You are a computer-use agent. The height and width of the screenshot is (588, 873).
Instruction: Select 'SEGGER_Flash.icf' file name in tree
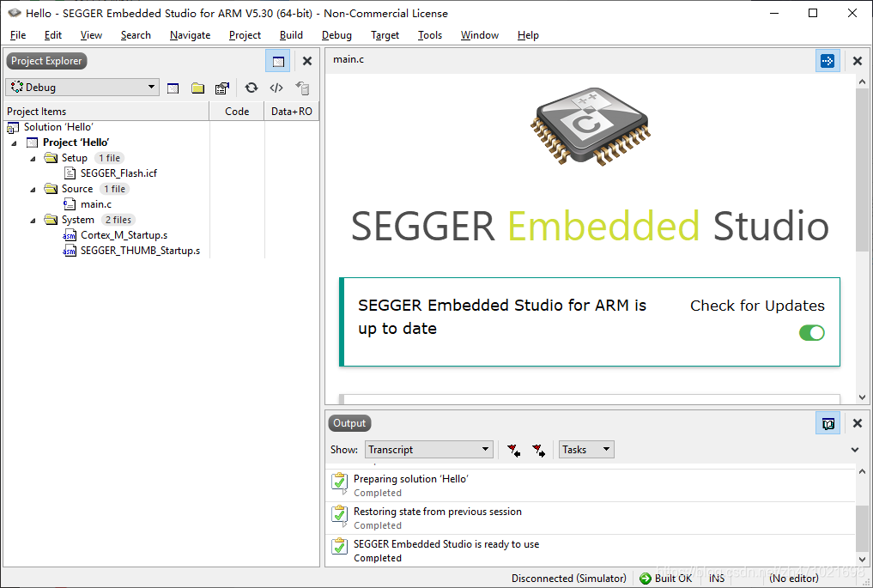tap(118, 173)
